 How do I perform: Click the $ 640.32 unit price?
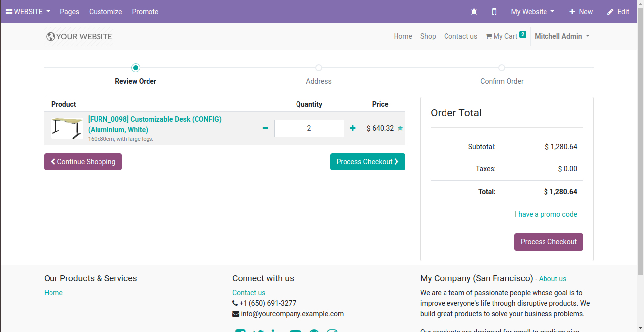(380, 128)
